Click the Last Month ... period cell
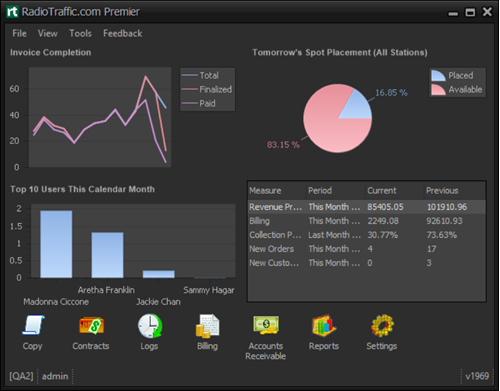500x391 pixels. (x=334, y=235)
